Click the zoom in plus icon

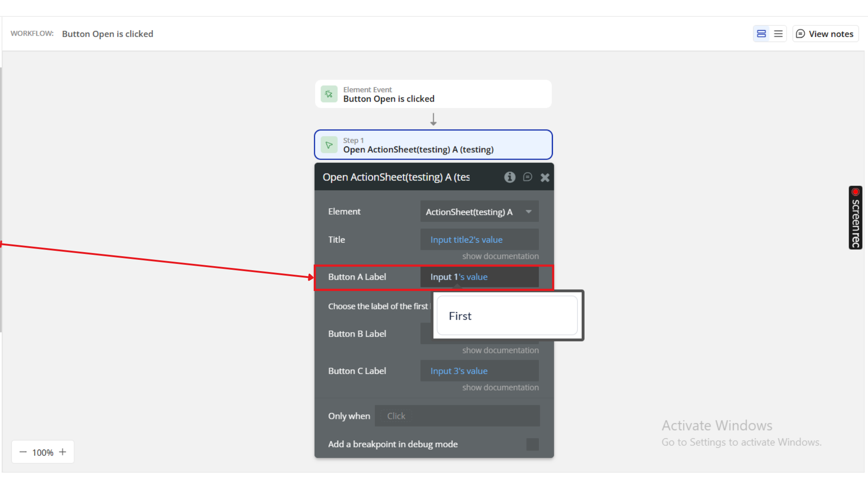pyautogui.click(x=63, y=452)
